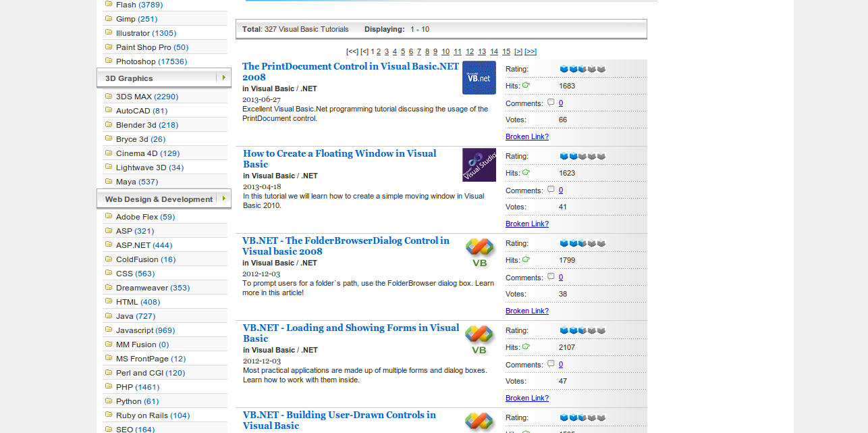Open 'How to Create a Floating Window' tutorial
Screen dimensions: 868x433
[x=340, y=159]
